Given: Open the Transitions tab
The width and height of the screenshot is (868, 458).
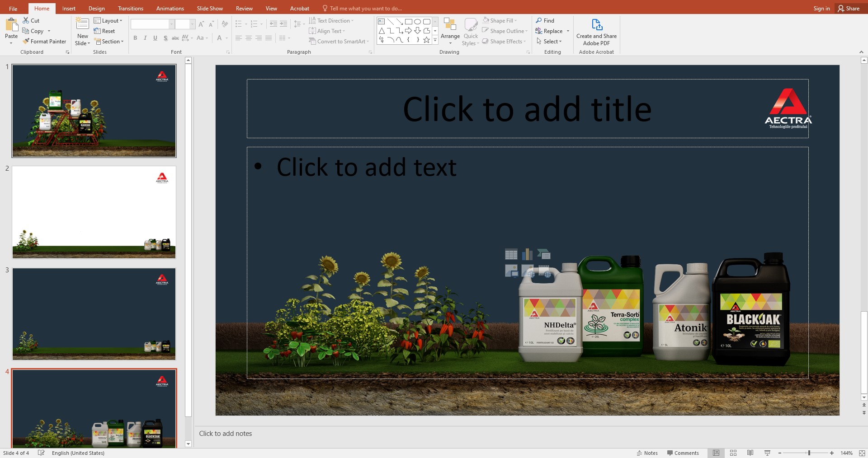Looking at the screenshot, I should point(130,8).
